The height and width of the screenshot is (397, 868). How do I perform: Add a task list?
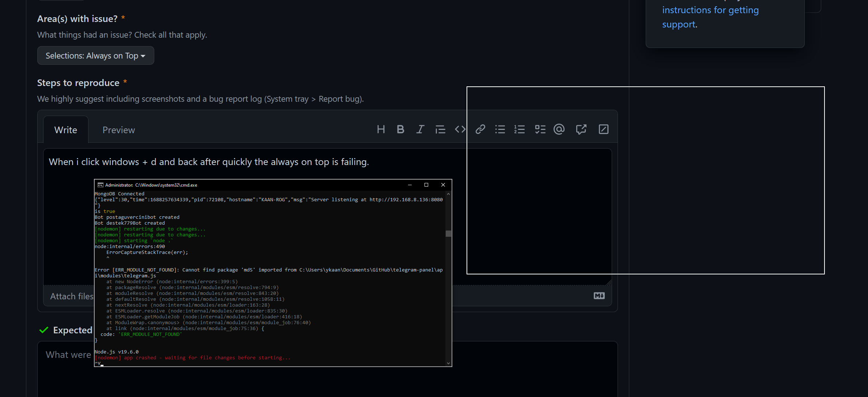[540, 129]
